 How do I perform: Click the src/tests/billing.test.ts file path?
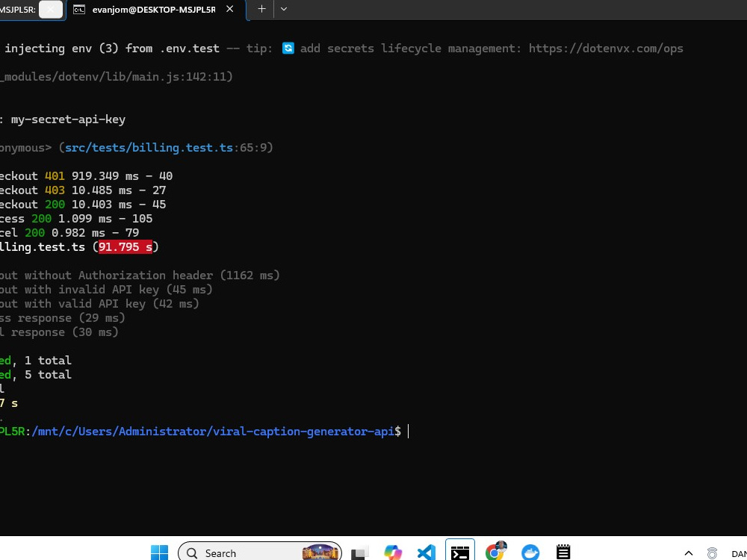click(x=149, y=148)
